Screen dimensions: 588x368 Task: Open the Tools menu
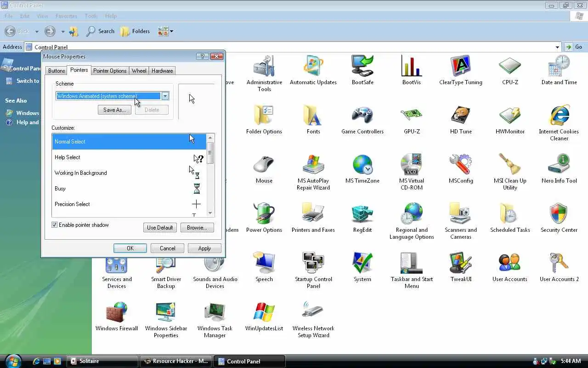tap(91, 16)
